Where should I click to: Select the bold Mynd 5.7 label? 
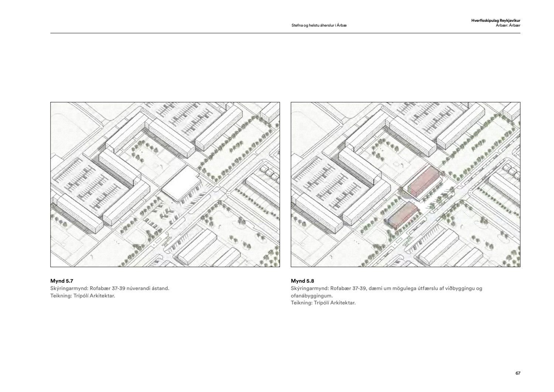click(59, 281)
